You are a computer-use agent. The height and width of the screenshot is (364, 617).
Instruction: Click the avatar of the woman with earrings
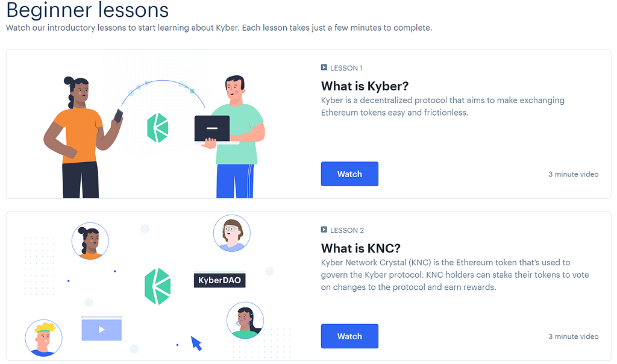tap(245, 321)
